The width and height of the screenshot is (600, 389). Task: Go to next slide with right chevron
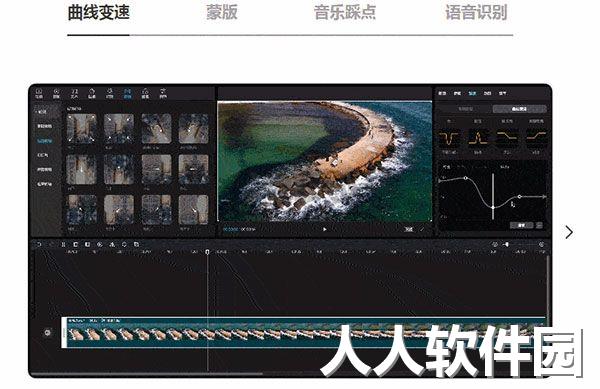tap(569, 232)
